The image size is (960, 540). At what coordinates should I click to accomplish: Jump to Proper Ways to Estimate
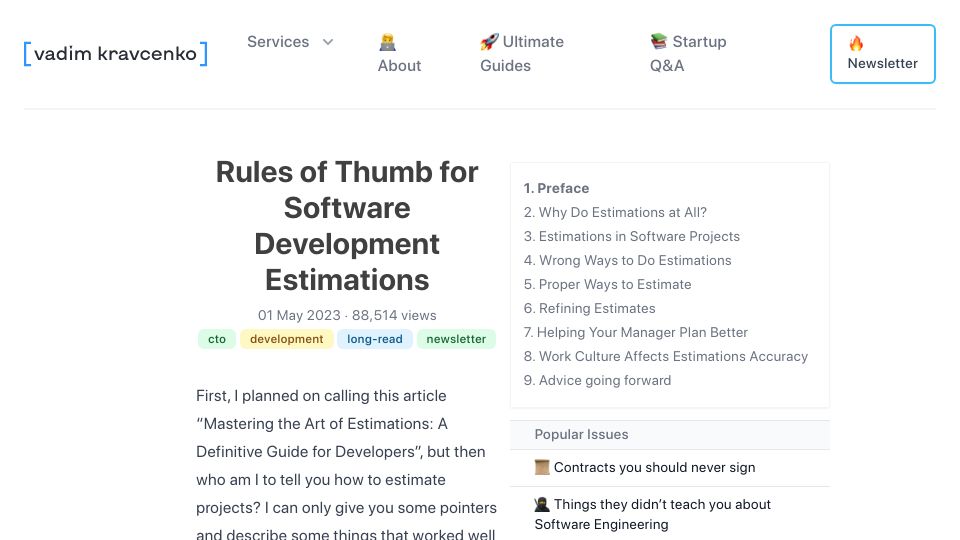click(x=607, y=284)
